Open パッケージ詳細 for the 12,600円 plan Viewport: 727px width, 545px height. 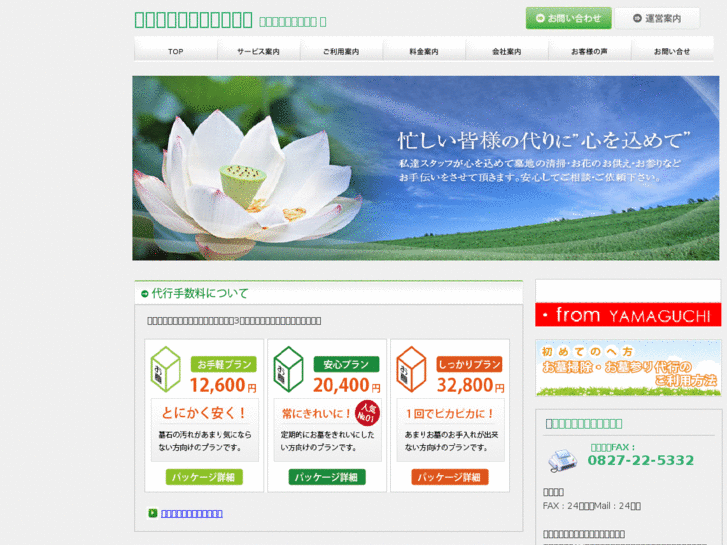204,477
